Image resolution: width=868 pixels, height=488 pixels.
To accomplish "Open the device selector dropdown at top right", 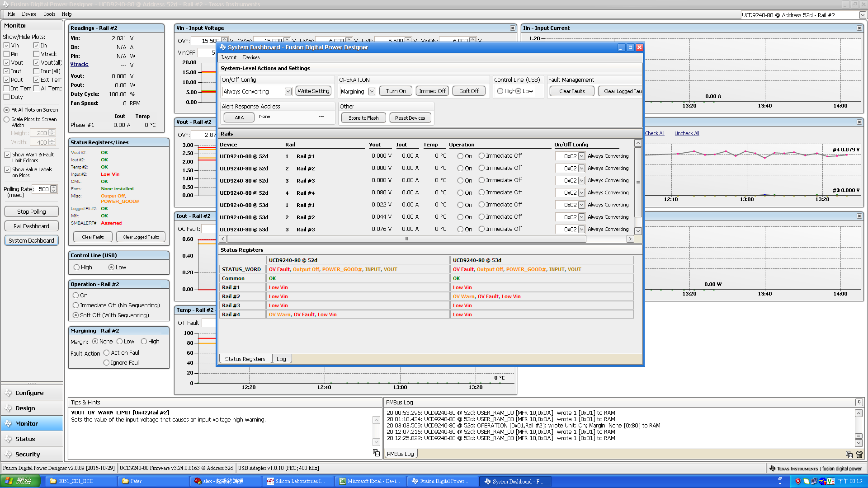I will [x=862, y=15].
